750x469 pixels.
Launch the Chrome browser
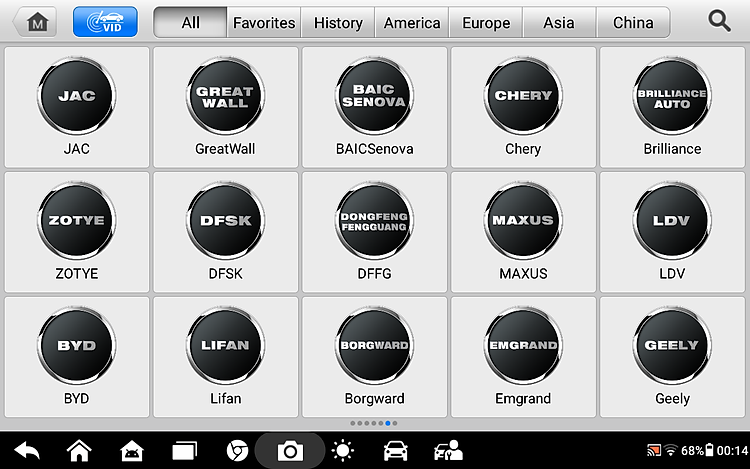pos(237,451)
